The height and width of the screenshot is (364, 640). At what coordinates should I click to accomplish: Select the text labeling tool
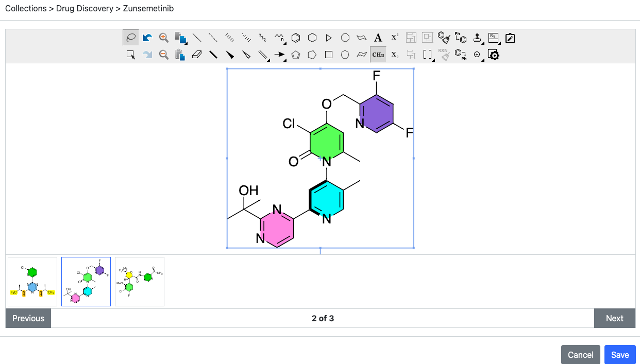coord(378,38)
